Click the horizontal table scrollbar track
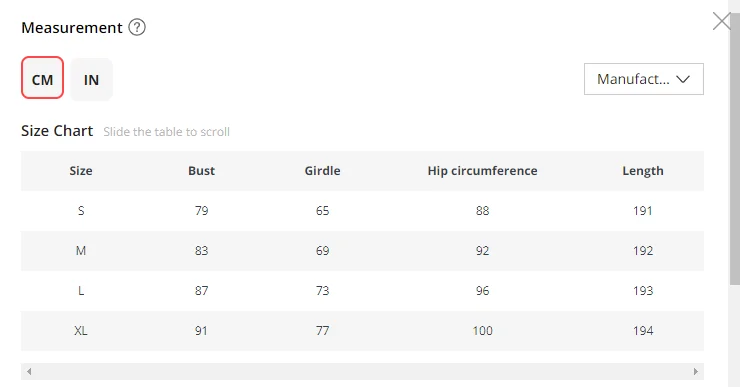The width and height of the screenshot is (740, 387). (x=362, y=371)
